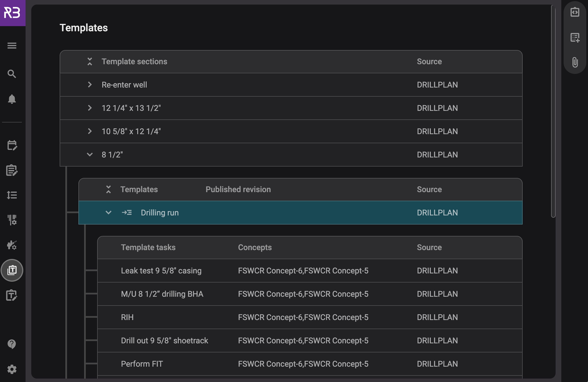Collapse the 8 1/2" section
The width and height of the screenshot is (588, 382).
click(x=90, y=154)
